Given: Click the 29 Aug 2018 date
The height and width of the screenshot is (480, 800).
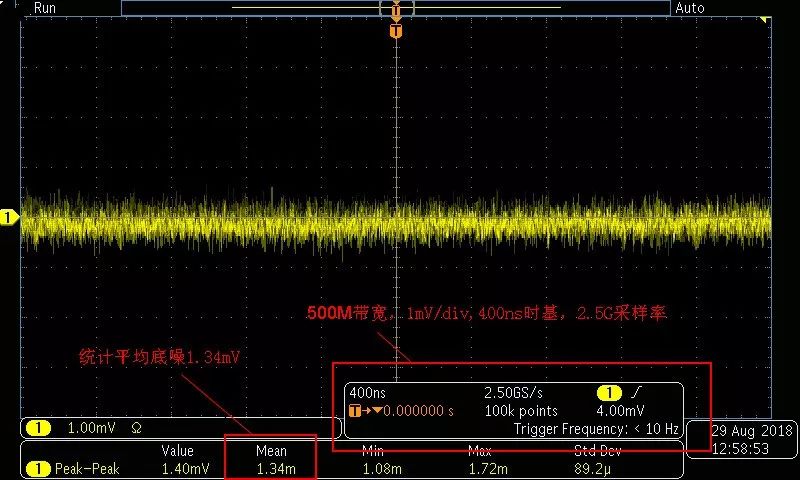Looking at the screenshot, I should click(x=752, y=431).
